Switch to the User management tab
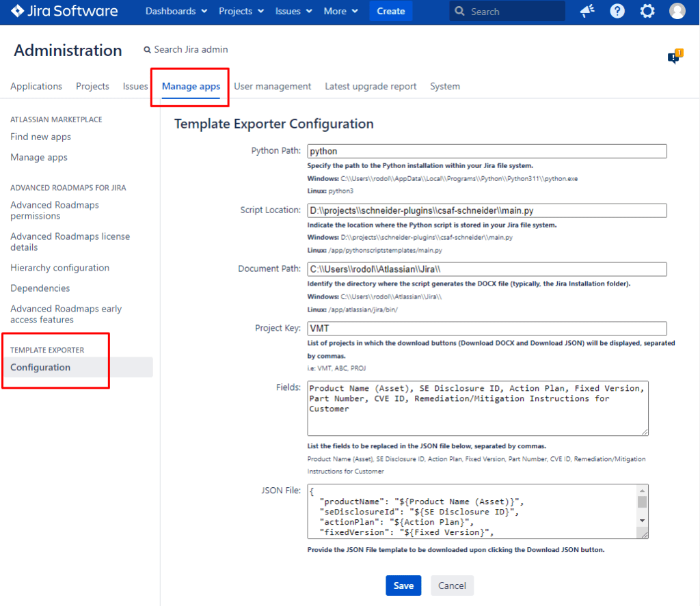 (x=272, y=86)
